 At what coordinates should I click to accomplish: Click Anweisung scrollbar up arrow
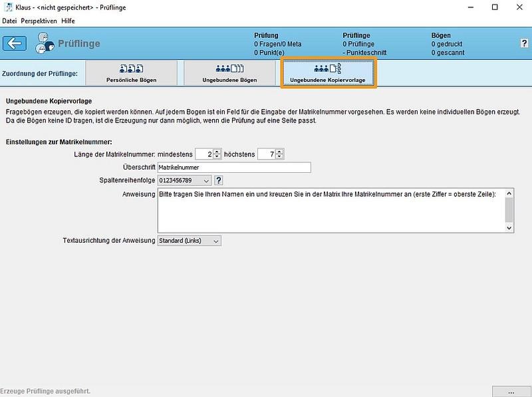point(509,194)
